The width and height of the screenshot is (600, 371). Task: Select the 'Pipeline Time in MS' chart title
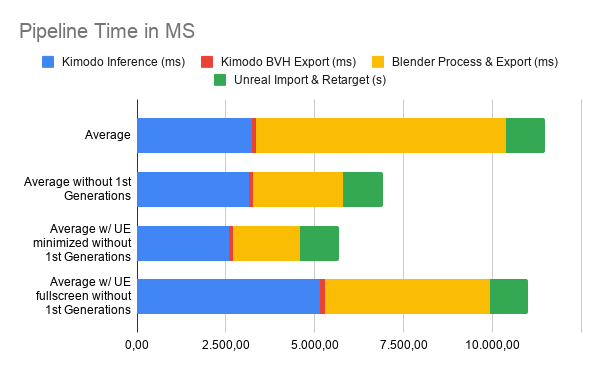pyautogui.click(x=107, y=31)
